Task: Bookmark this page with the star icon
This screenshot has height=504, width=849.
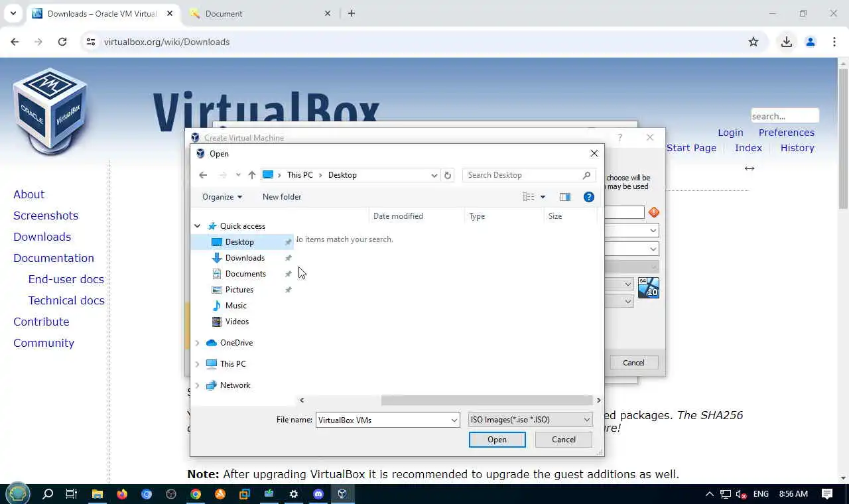Action: tap(753, 42)
